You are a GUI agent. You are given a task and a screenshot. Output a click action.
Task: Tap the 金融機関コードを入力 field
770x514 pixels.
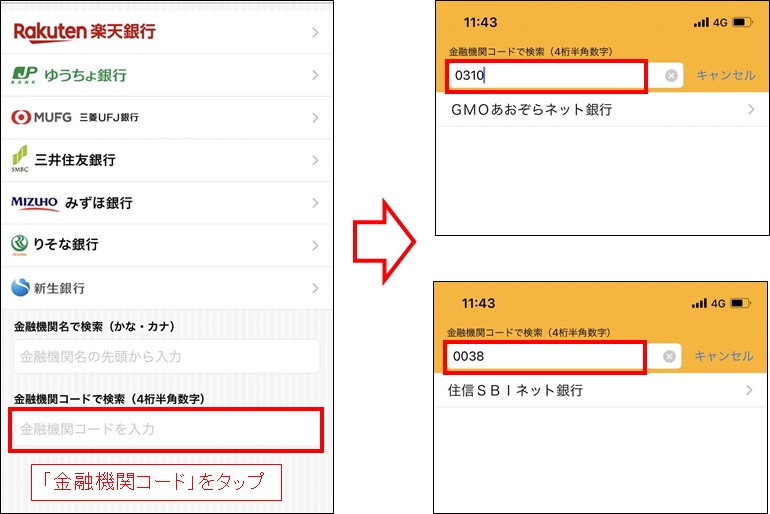(x=167, y=430)
